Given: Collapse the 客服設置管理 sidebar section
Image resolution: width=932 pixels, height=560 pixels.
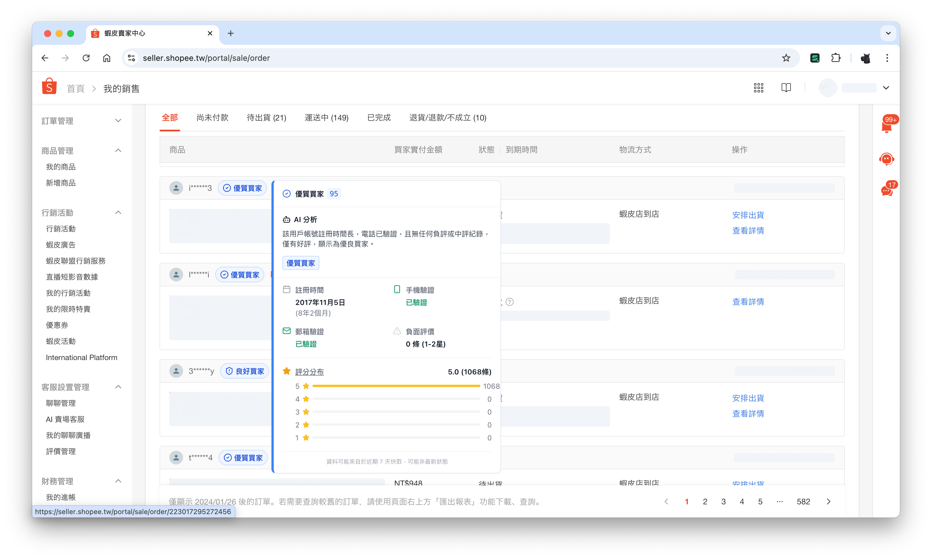Looking at the screenshot, I should (x=118, y=387).
